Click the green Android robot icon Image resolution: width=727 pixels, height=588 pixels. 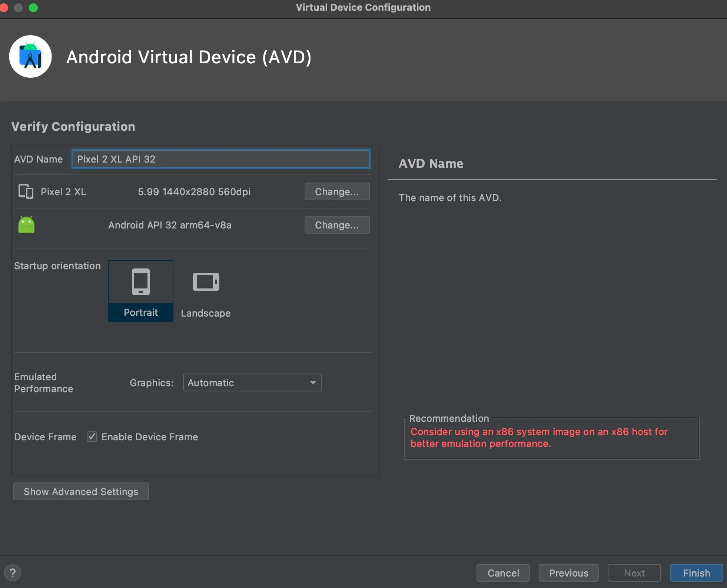26,224
